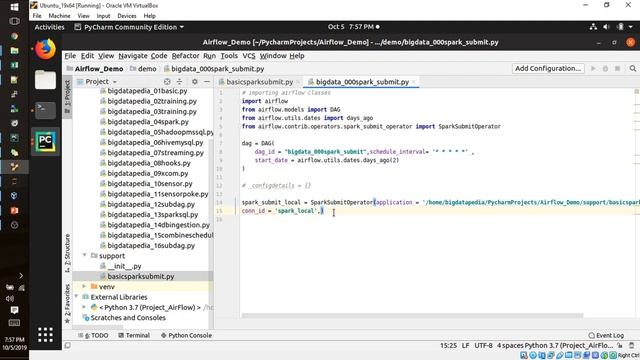The width and height of the screenshot is (640, 360).
Task: Open the Refactor menu
Action: point(185,56)
